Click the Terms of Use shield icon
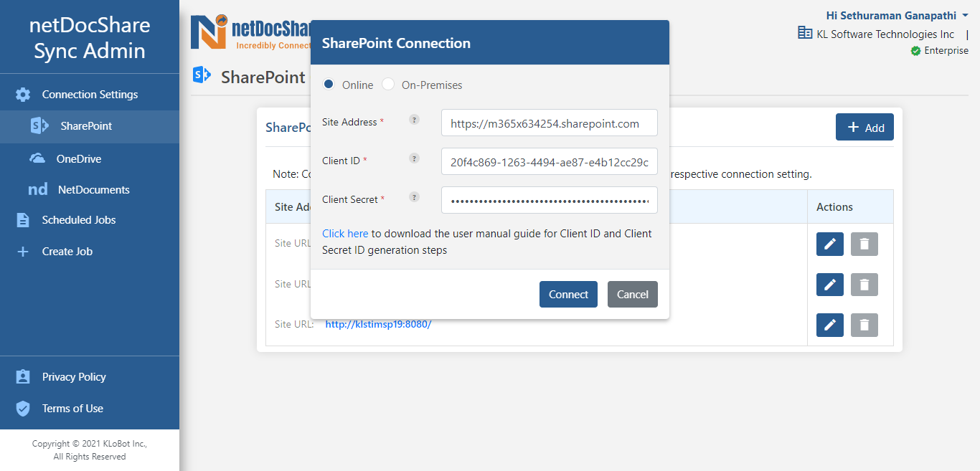This screenshot has height=471, width=980. pyautogui.click(x=23, y=409)
